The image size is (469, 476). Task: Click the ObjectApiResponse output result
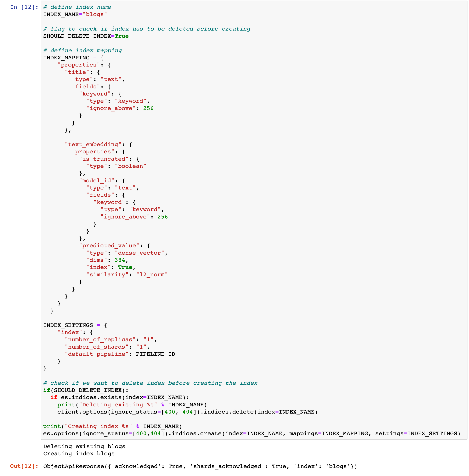[200, 466]
